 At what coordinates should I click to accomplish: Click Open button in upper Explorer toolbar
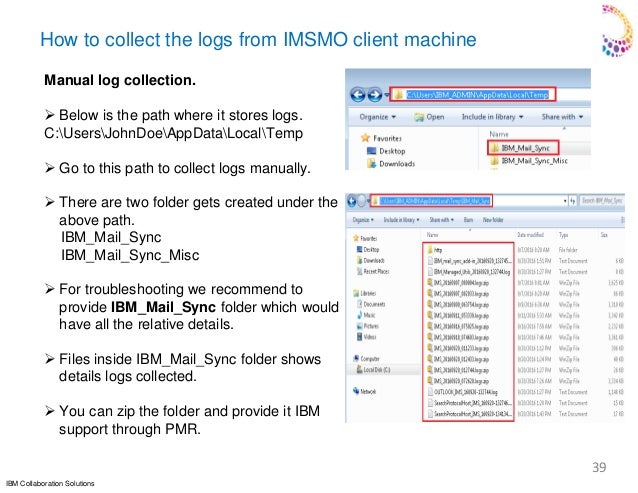click(429, 117)
